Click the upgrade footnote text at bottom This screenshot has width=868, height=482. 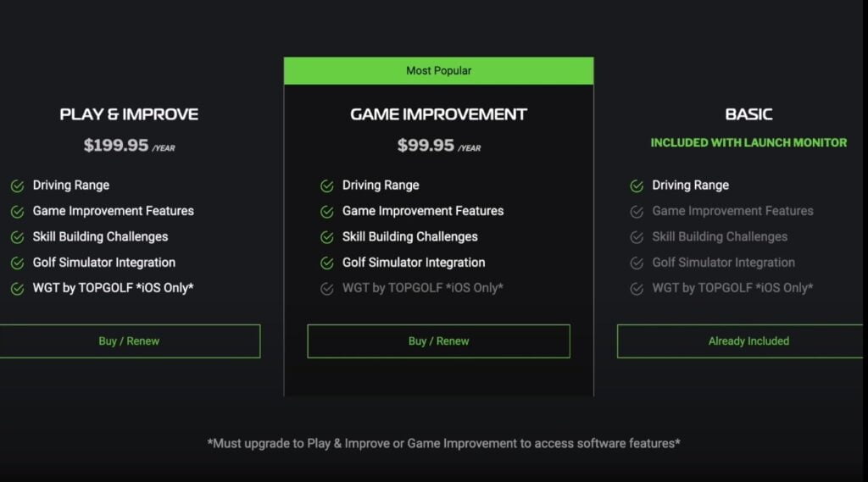pos(443,443)
